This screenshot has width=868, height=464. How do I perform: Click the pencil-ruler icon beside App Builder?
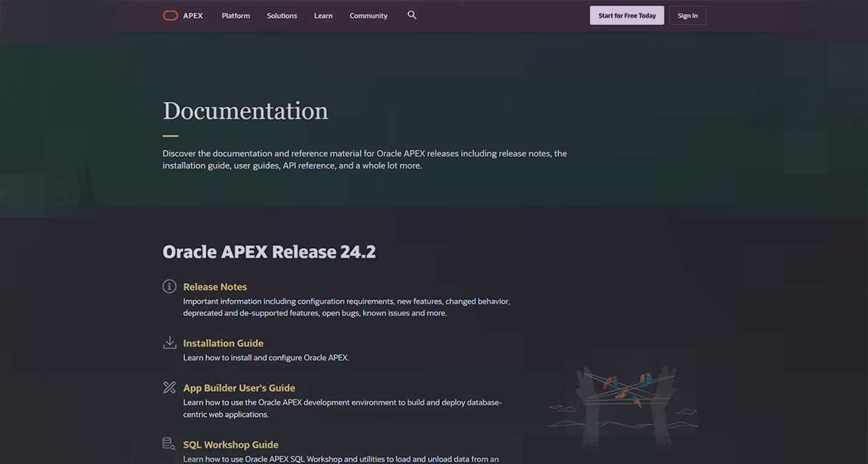point(169,388)
